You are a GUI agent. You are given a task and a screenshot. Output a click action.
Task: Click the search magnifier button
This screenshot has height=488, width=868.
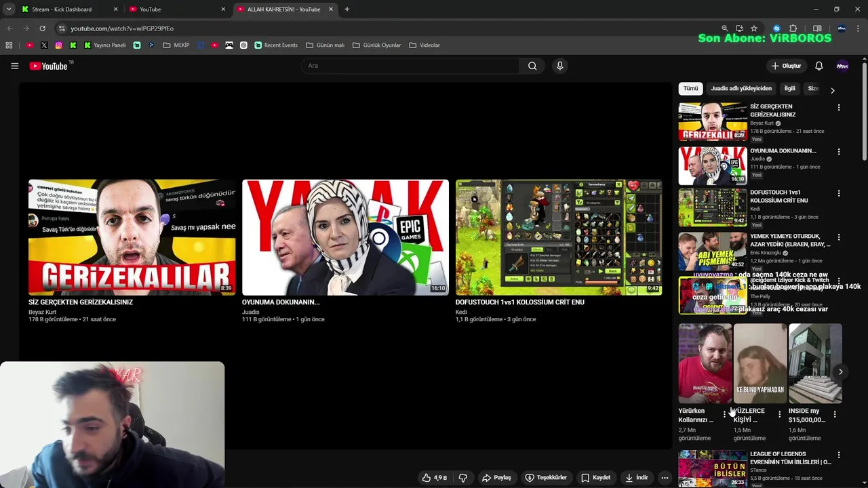pyautogui.click(x=532, y=66)
